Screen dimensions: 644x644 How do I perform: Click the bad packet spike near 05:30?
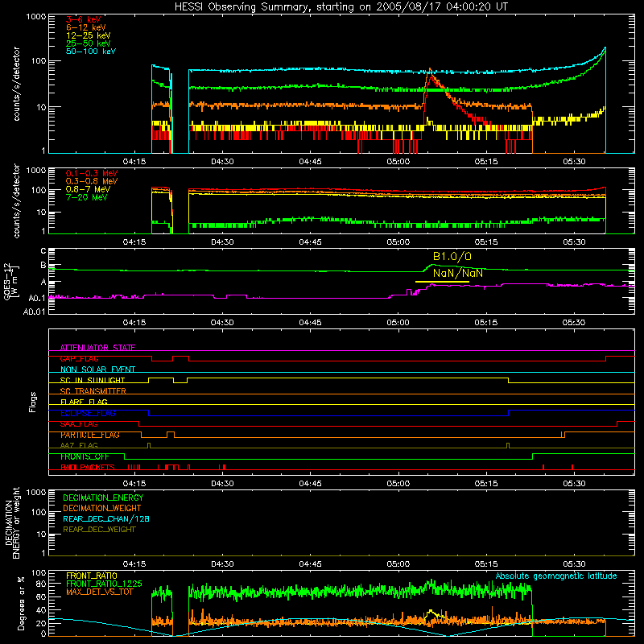(x=572, y=467)
